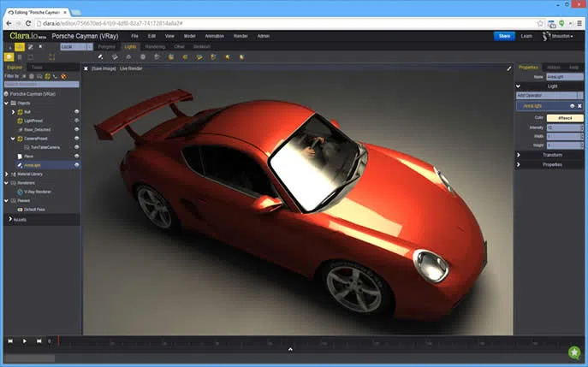Expand the Assets panel
The width and height of the screenshot is (588, 367).
coord(19,220)
